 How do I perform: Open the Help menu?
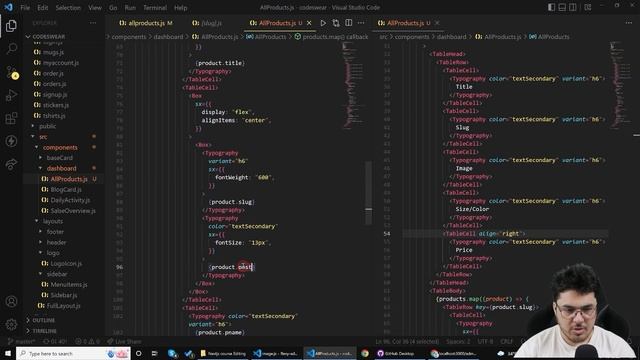180,8
